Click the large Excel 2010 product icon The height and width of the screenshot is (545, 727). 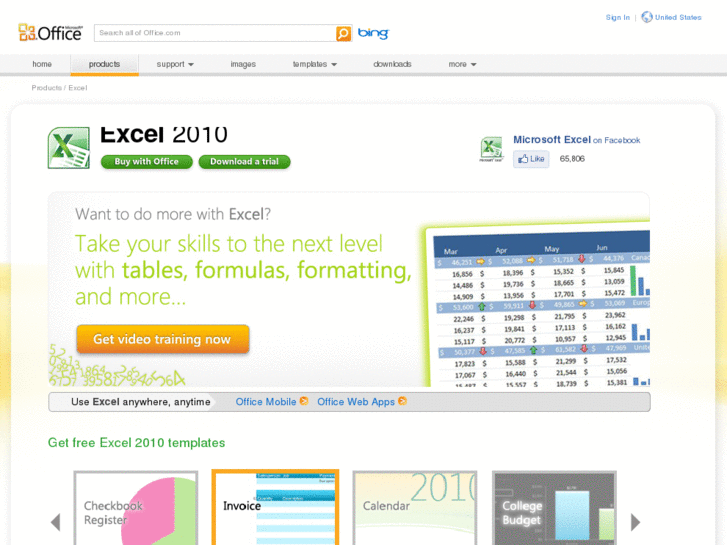click(x=69, y=148)
